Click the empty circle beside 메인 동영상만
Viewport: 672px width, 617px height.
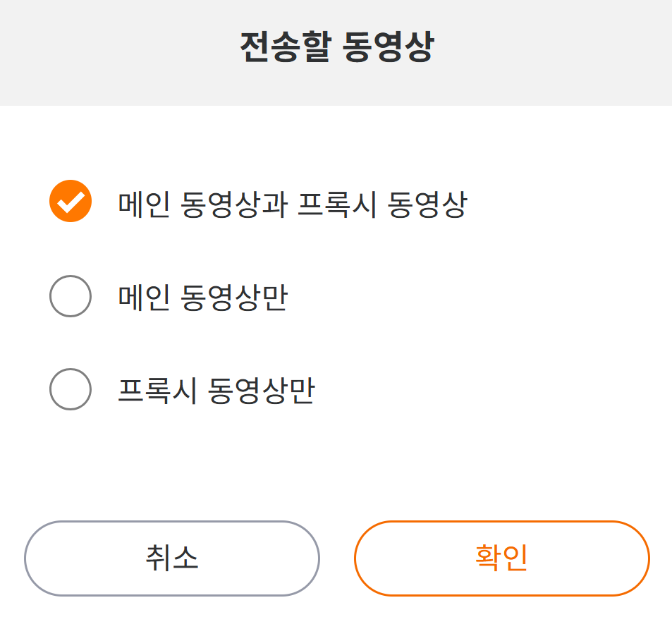click(71, 296)
